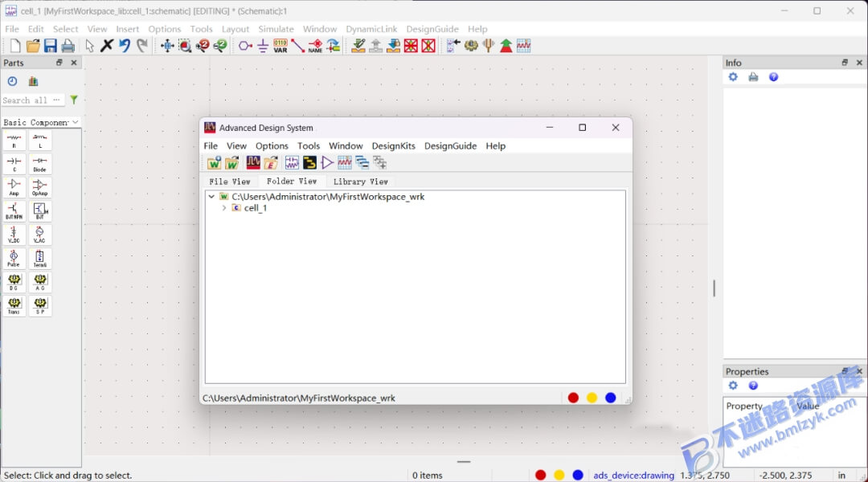The height and width of the screenshot is (482, 868).
Task: Click the Parts library books icon
Action: 33,81
